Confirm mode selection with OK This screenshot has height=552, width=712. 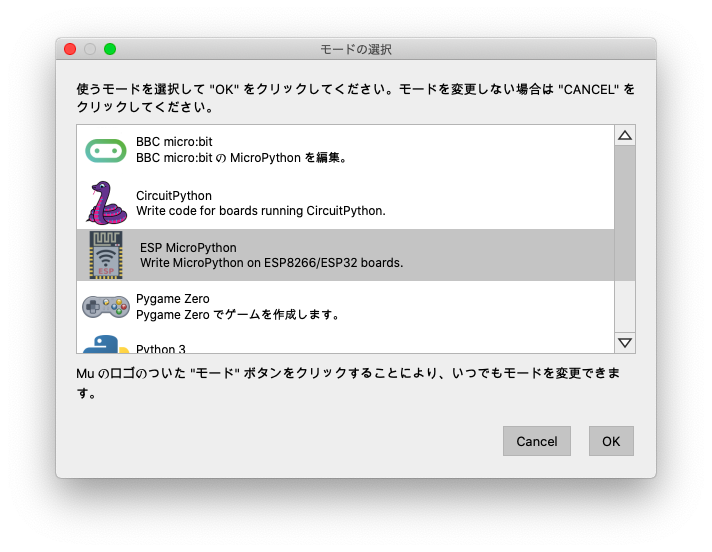[x=611, y=441]
